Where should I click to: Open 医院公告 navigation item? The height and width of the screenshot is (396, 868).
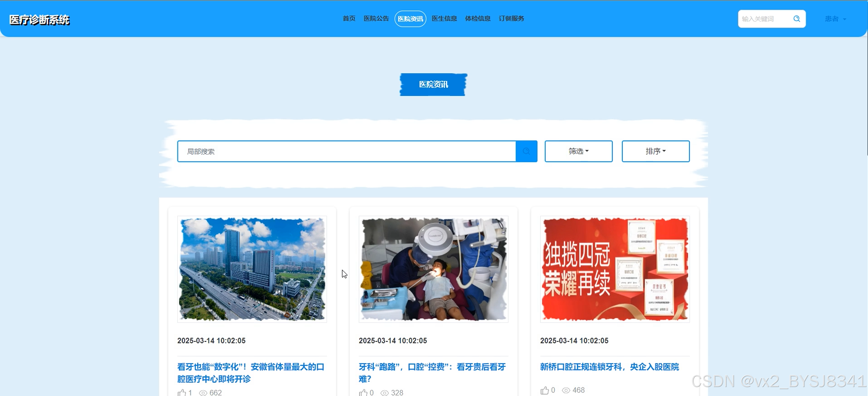(376, 18)
